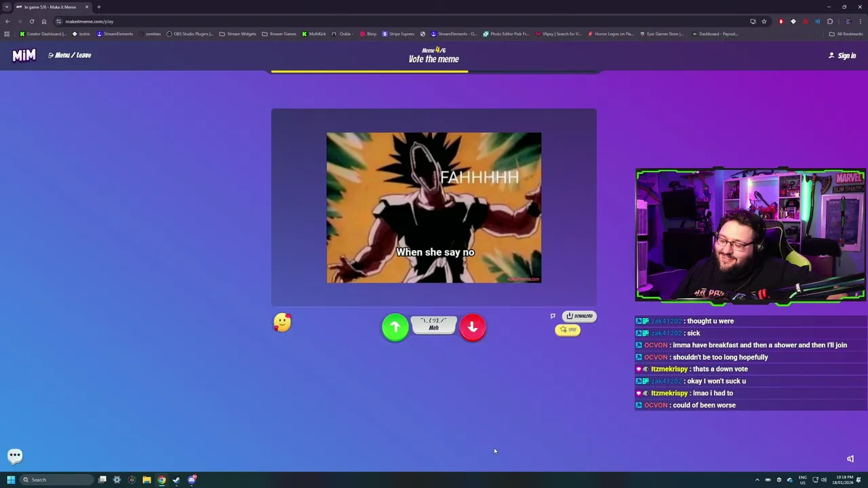Sign in to the account
868x488 pixels.
pos(842,56)
